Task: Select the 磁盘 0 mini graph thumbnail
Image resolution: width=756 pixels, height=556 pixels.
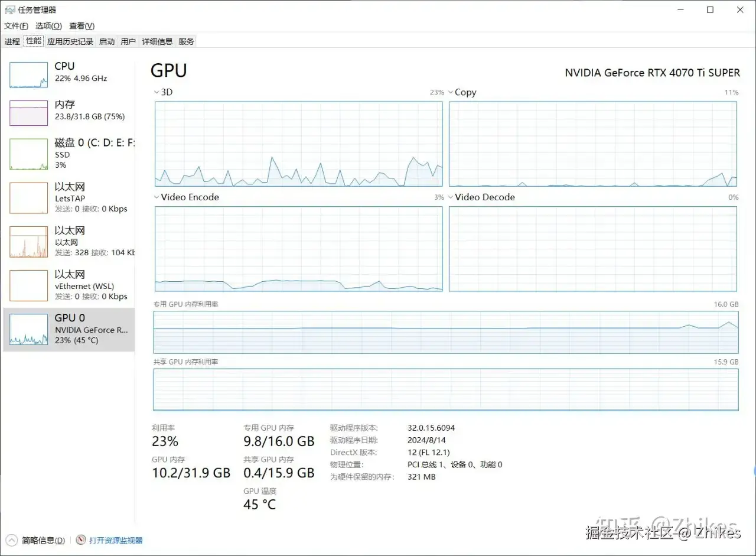Action: (x=28, y=154)
